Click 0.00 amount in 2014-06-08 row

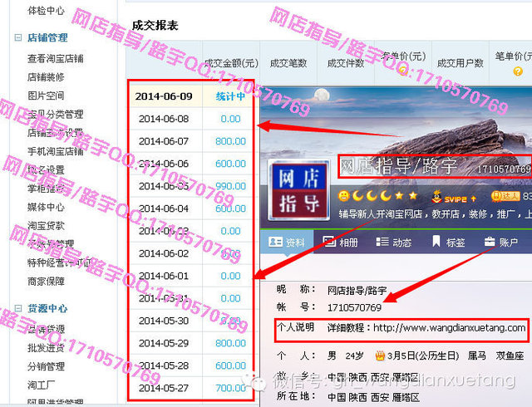[231, 119]
